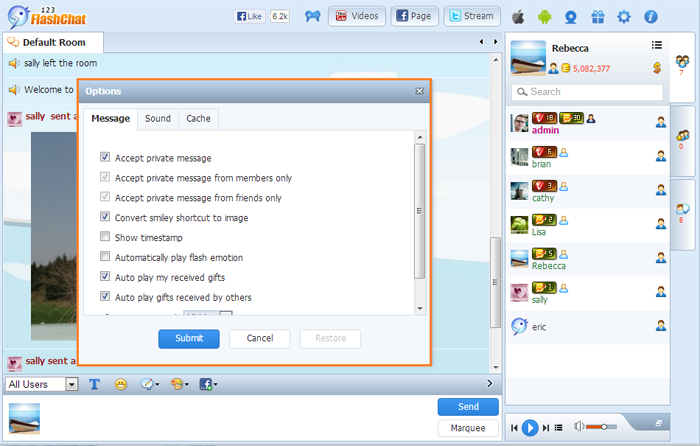The width and height of the screenshot is (700, 446).
Task: Open the smiley emoticon picker
Action: 121,384
